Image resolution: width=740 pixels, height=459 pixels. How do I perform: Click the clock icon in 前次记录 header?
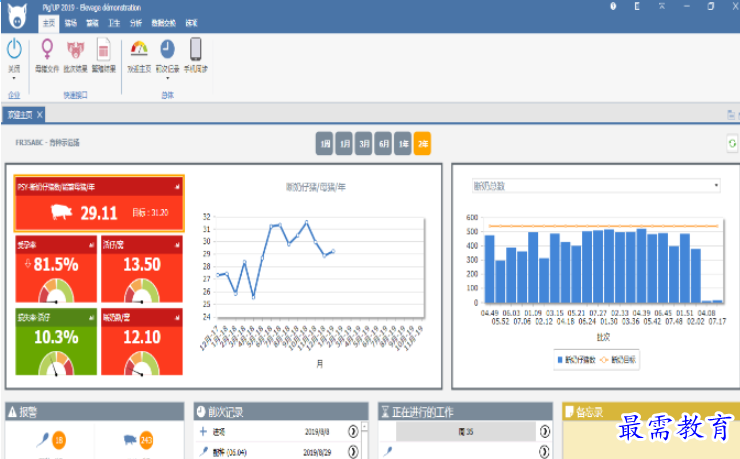(x=201, y=412)
